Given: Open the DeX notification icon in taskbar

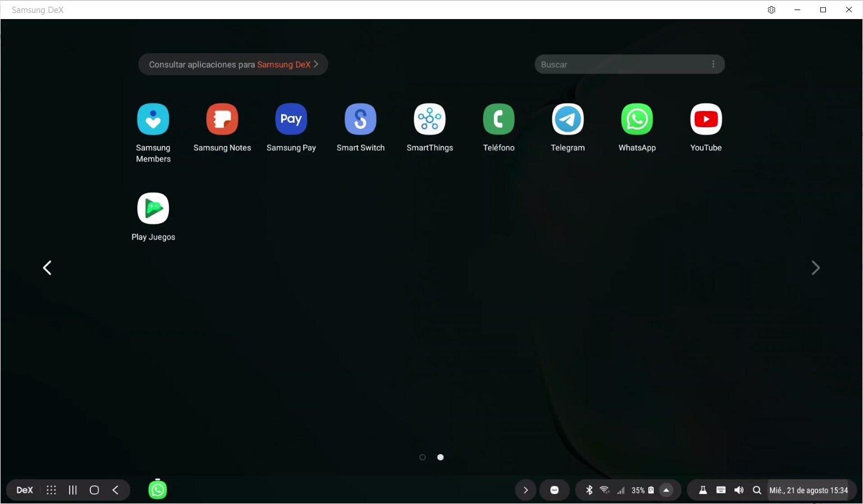Looking at the screenshot, I should click(x=554, y=490).
